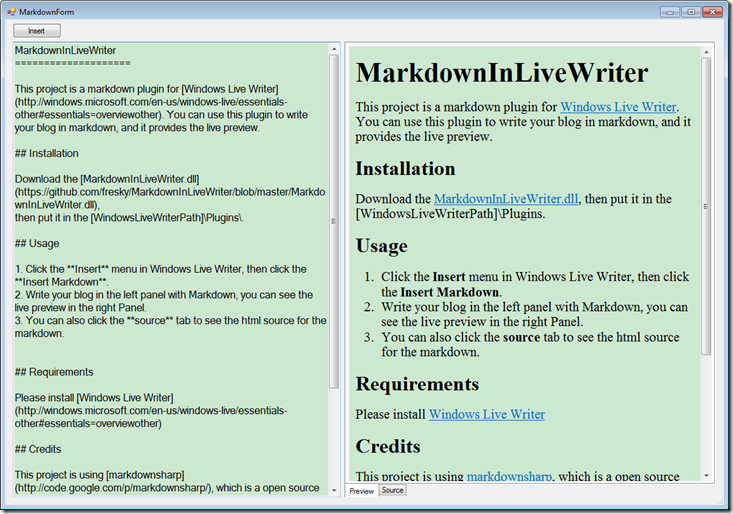Click the bold 'source' word in preview list
The image size is (733, 514).
pyautogui.click(x=521, y=337)
